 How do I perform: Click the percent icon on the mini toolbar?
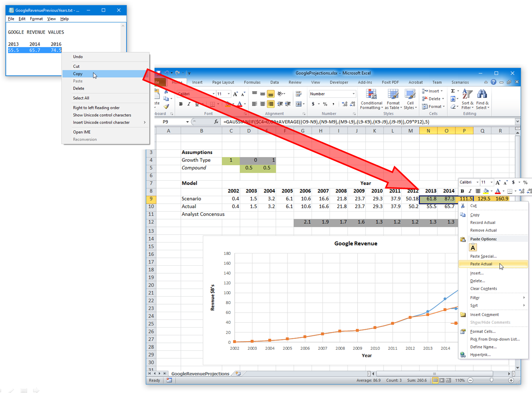click(x=525, y=182)
